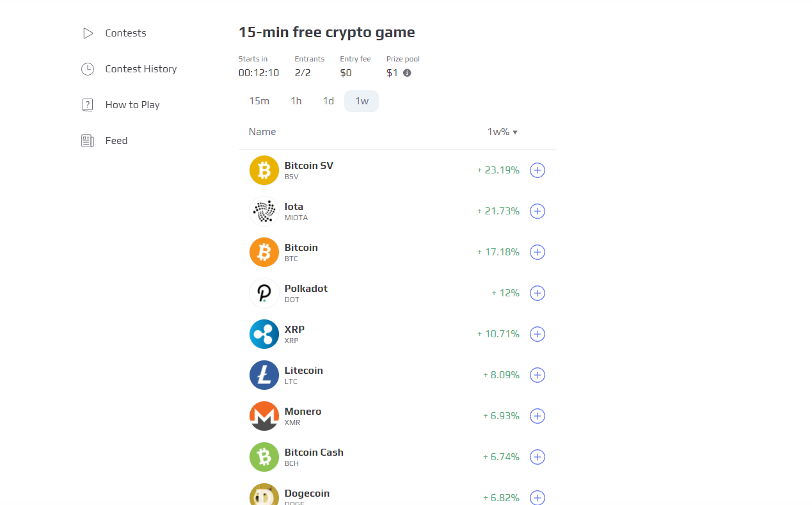This screenshot has width=812, height=505.
Task: Add Dogecoin with plus button
Action: click(x=537, y=497)
